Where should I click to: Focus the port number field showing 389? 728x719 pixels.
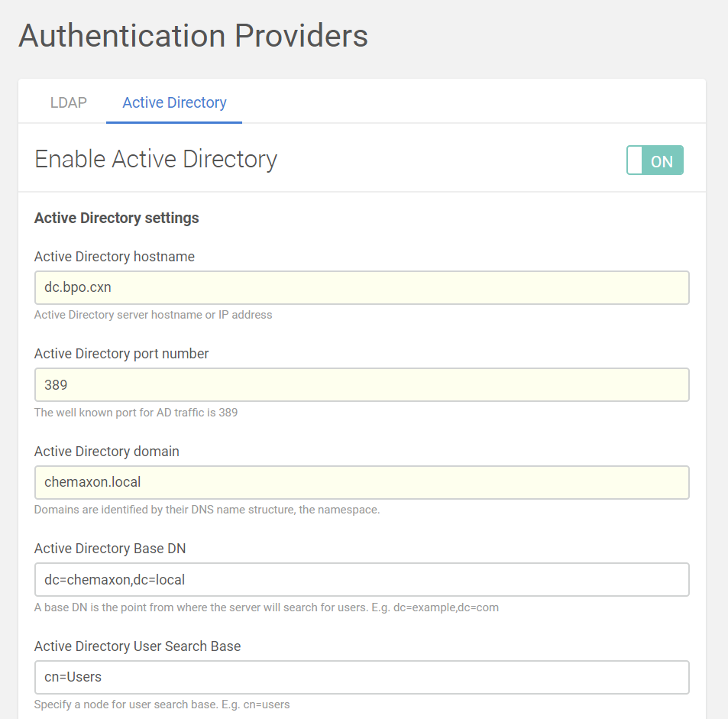coord(361,385)
